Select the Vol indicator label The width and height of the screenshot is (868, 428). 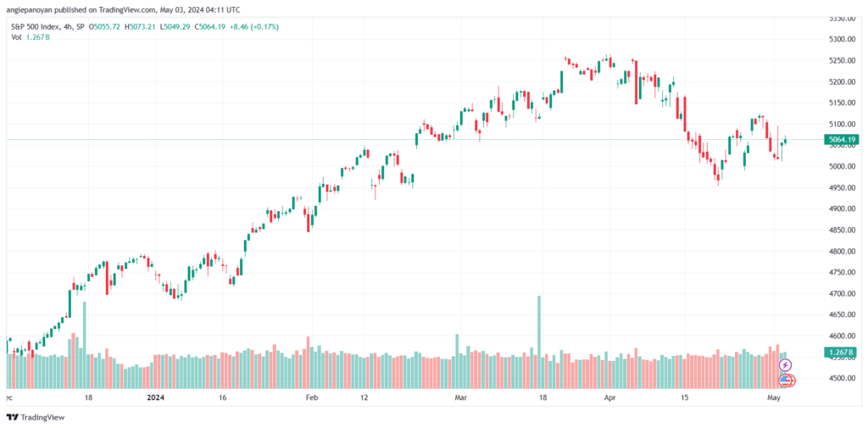pos(17,36)
